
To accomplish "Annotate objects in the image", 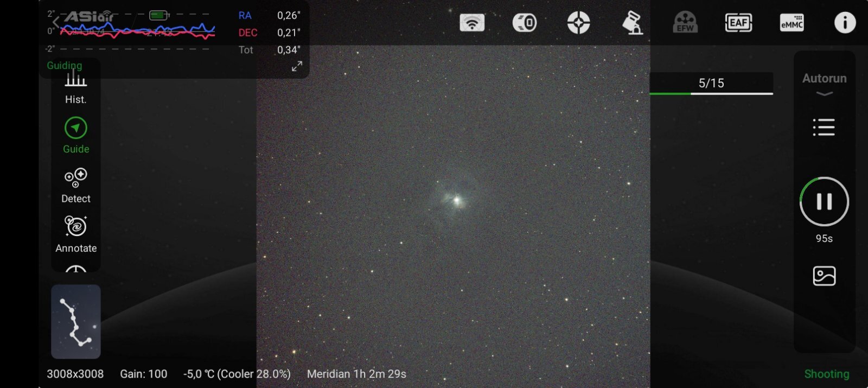I will coord(76,235).
